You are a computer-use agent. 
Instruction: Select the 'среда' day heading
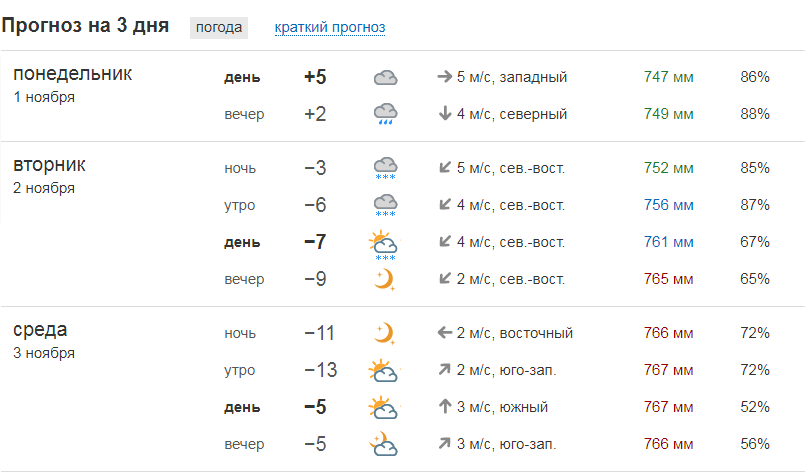click(40, 330)
